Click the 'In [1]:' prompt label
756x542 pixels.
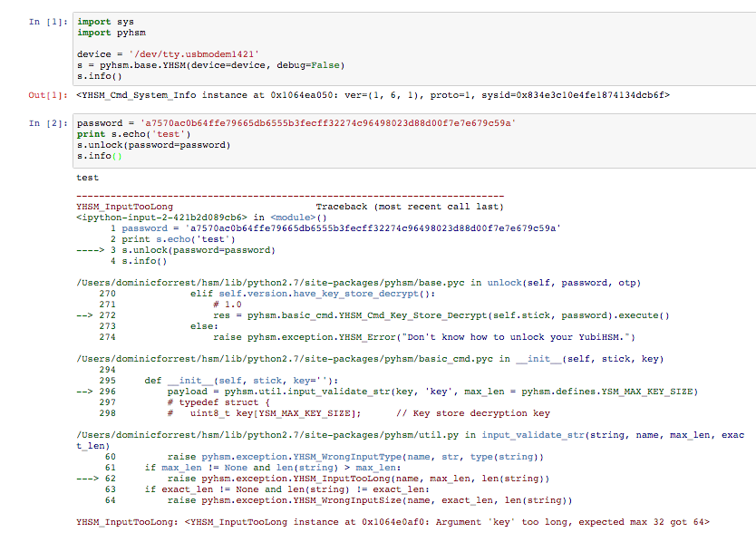(x=48, y=22)
